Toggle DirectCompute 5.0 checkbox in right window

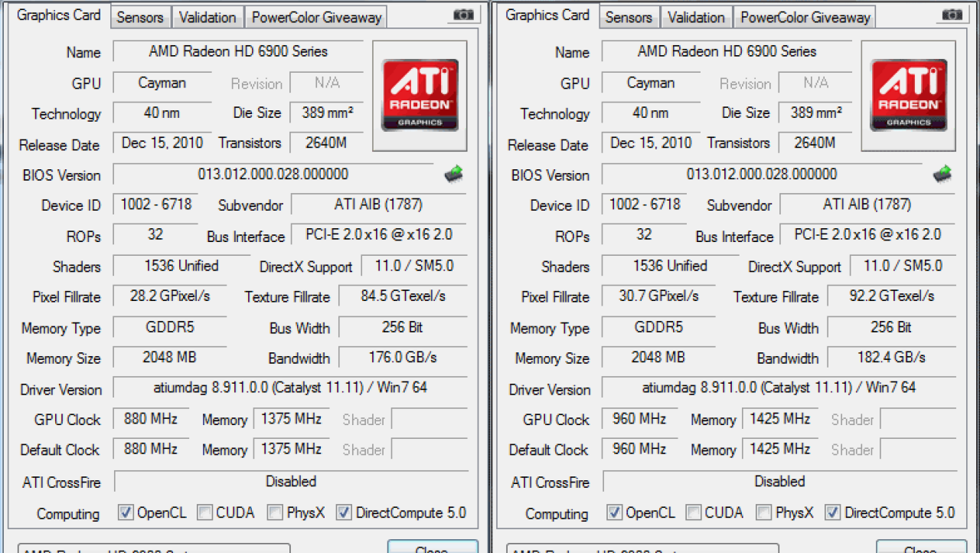click(x=832, y=512)
